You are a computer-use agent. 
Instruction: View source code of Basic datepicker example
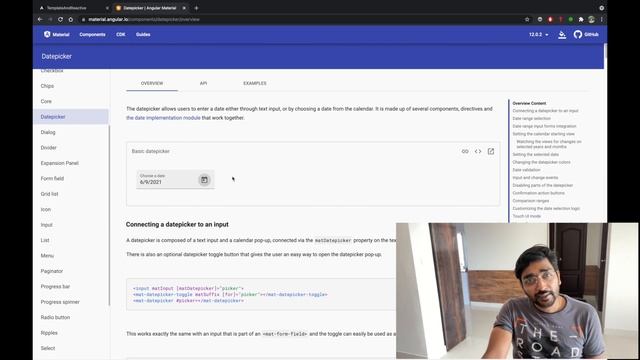pyautogui.click(x=478, y=151)
